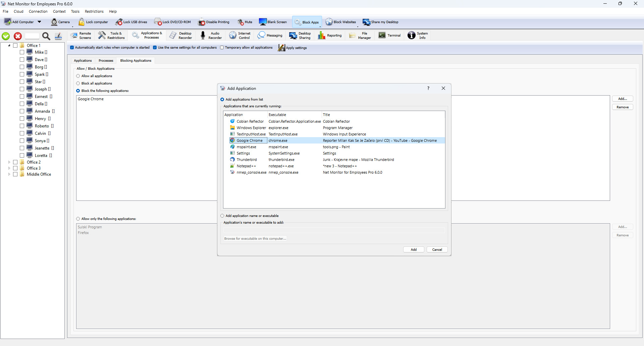Screen dimensions: 644x346
Task: Open the Desktop Recorder tool
Action: (x=173, y=36)
